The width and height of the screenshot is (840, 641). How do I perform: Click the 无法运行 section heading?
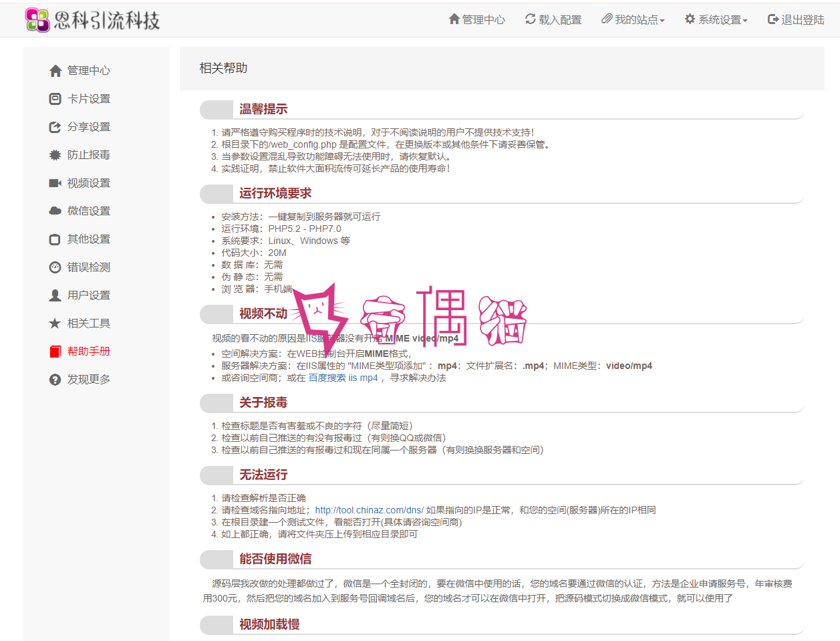263,475
